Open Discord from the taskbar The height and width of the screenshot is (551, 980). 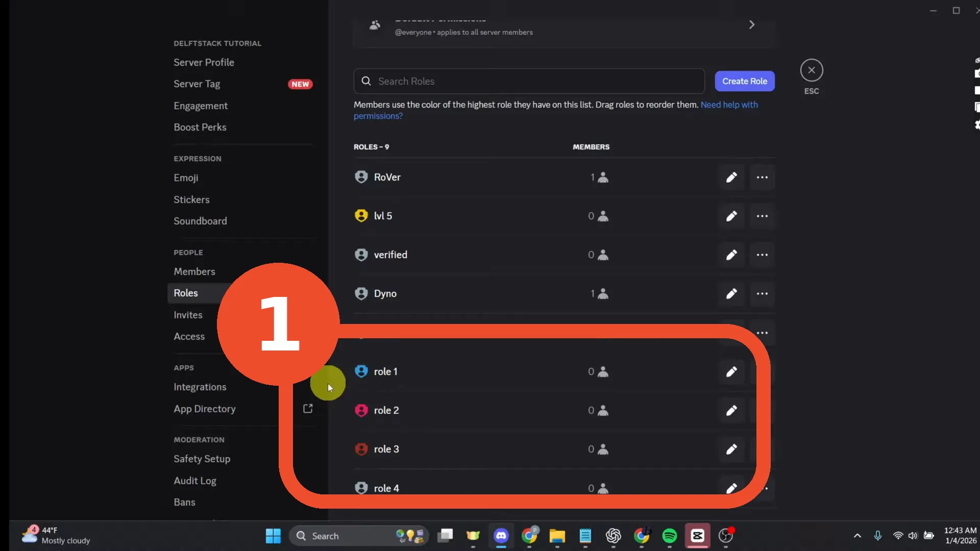pos(501,536)
